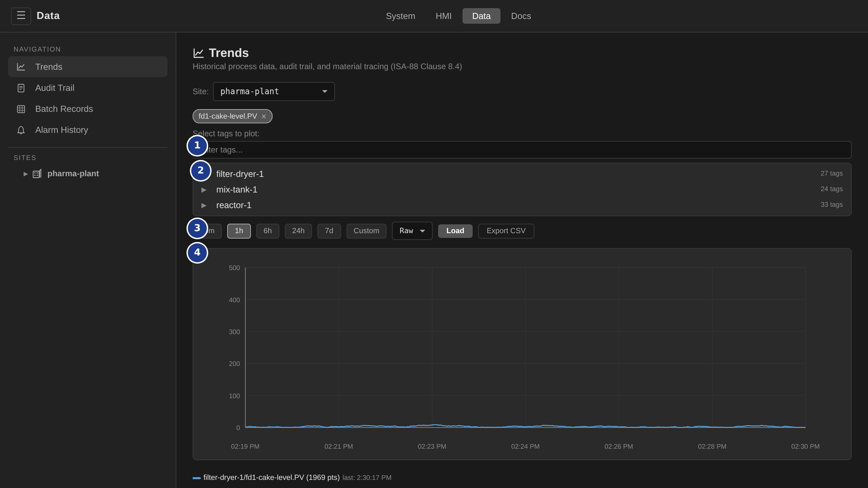Click the '33 tags' count
The image size is (868, 488).
click(832, 204)
